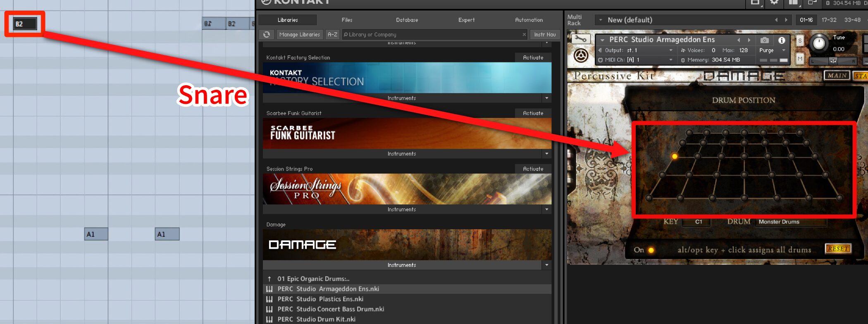Activate Session Strings Pro library
Screen dimensions: 868x324
coord(533,169)
